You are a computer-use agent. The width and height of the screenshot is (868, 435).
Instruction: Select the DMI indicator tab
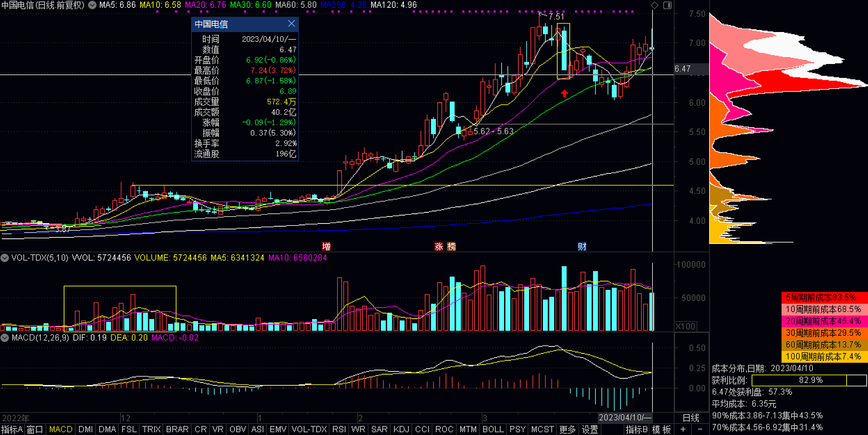[86, 429]
